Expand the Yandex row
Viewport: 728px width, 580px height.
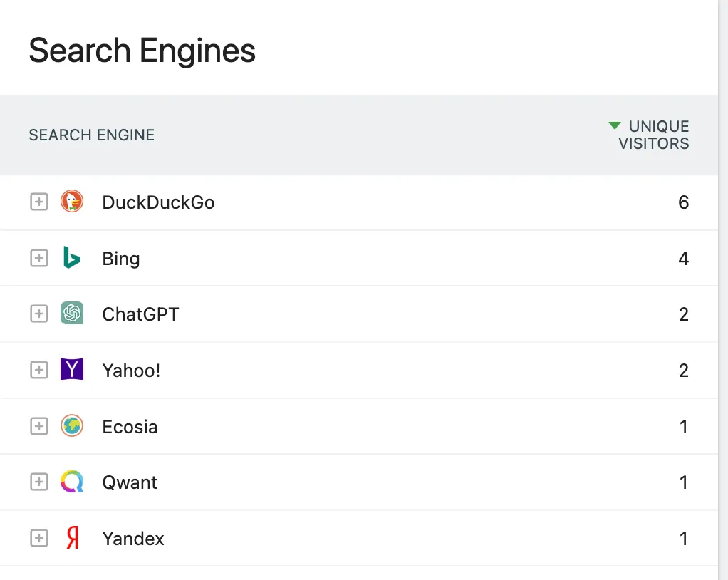(38, 539)
